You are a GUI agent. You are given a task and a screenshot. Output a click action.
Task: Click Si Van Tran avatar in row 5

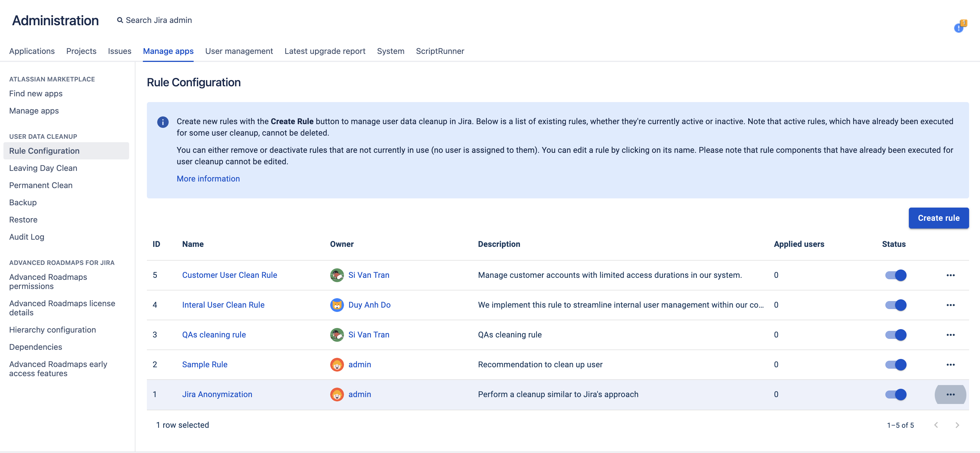(x=337, y=275)
